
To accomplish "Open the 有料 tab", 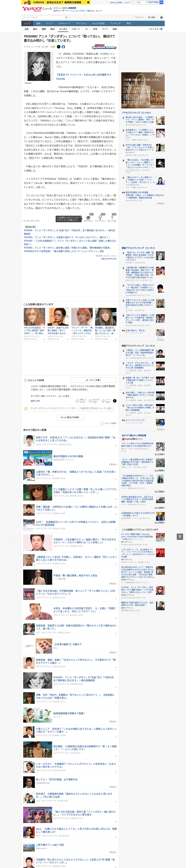I will click(128, 23).
